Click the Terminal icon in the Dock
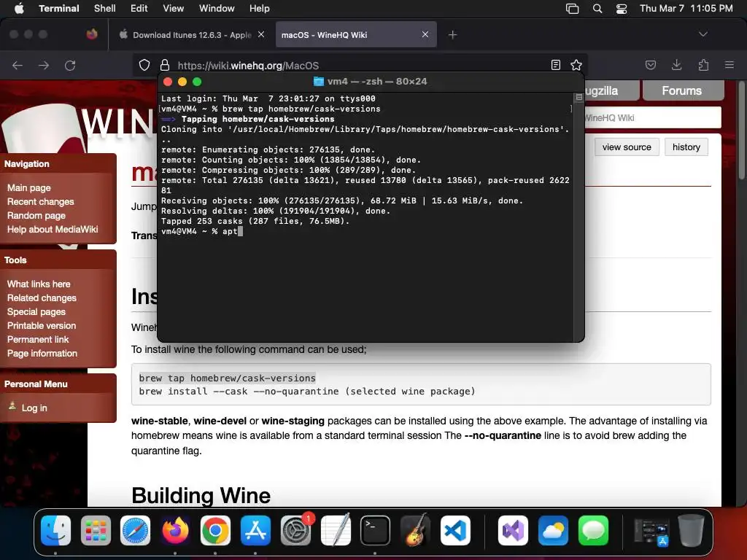The image size is (747, 560). [375, 530]
